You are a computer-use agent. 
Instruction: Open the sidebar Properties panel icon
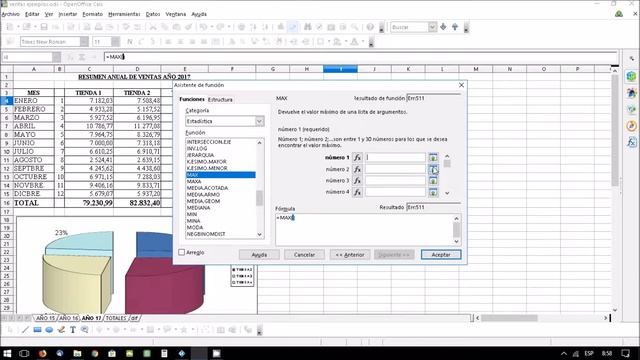click(631, 76)
